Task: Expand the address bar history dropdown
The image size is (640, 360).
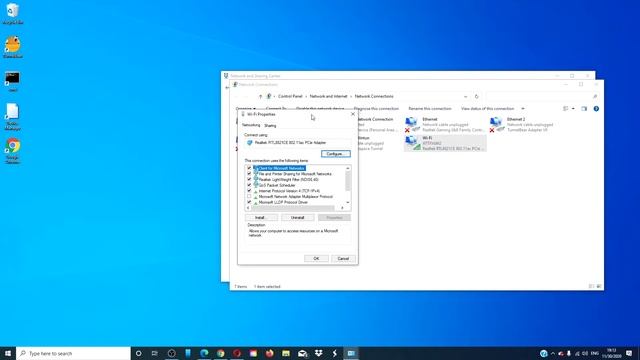Action: [465, 96]
